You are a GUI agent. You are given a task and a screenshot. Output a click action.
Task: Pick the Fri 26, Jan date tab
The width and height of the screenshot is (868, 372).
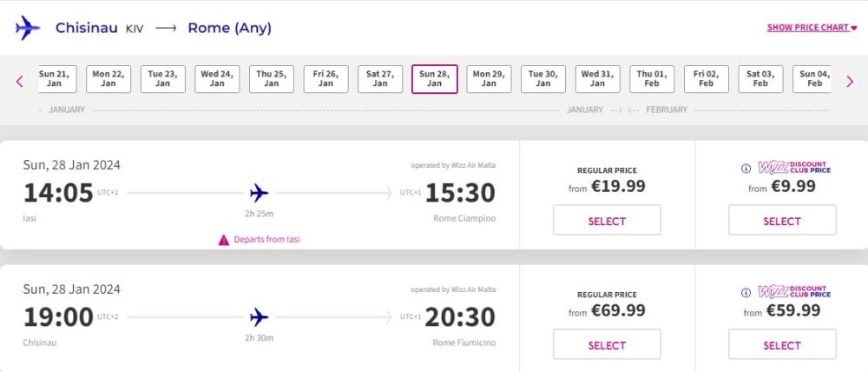pos(325,79)
